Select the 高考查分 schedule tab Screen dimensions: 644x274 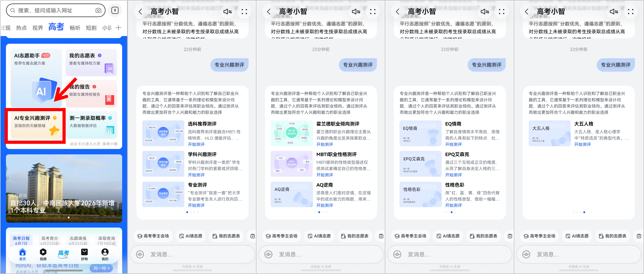[x=50, y=241]
